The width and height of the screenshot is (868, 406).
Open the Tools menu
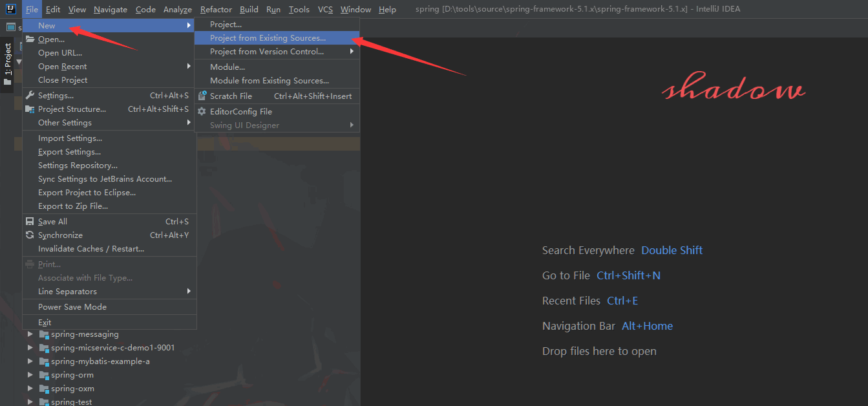299,9
